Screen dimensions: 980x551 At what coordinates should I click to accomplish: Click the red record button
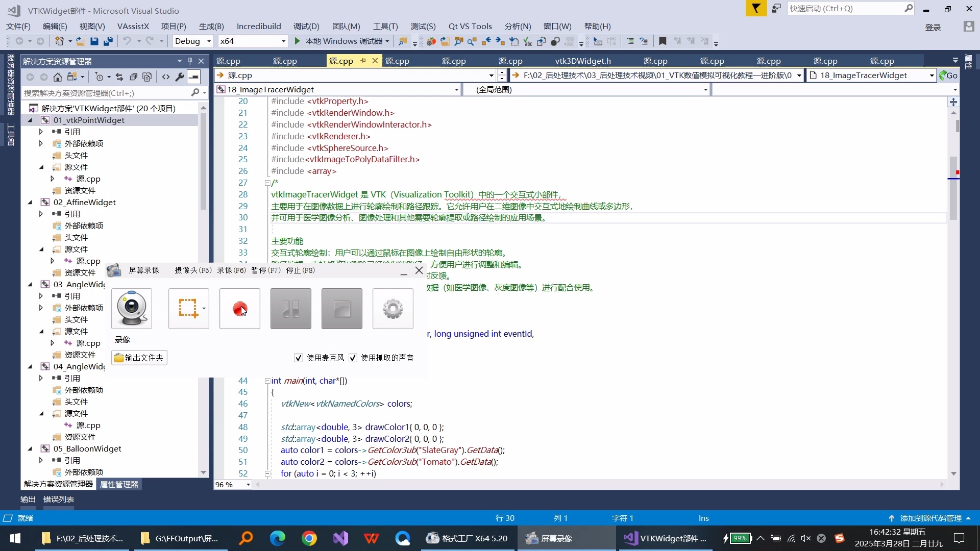pyautogui.click(x=239, y=309)
